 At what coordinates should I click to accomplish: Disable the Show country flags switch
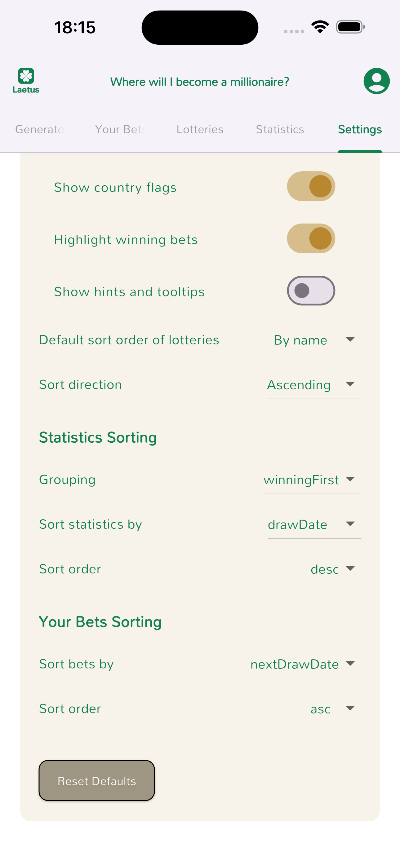[x=311, y=186]
